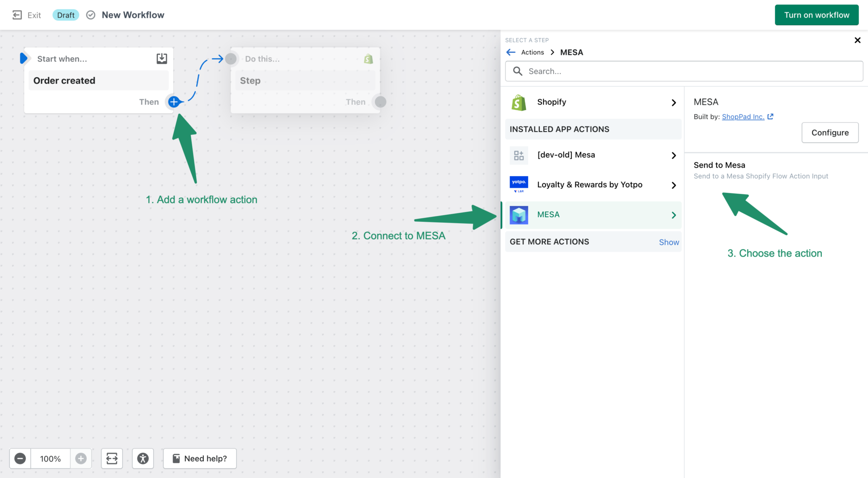This screenshot has width=868, height=478.
Task: Toggle the accessibility mode button
Action: coord(143,458)
